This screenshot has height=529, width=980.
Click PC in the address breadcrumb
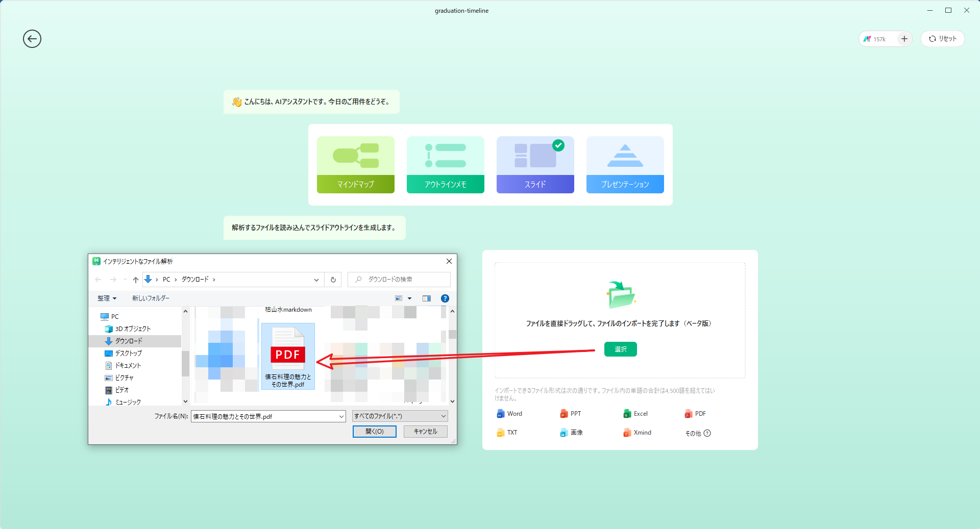click(166, 280)
